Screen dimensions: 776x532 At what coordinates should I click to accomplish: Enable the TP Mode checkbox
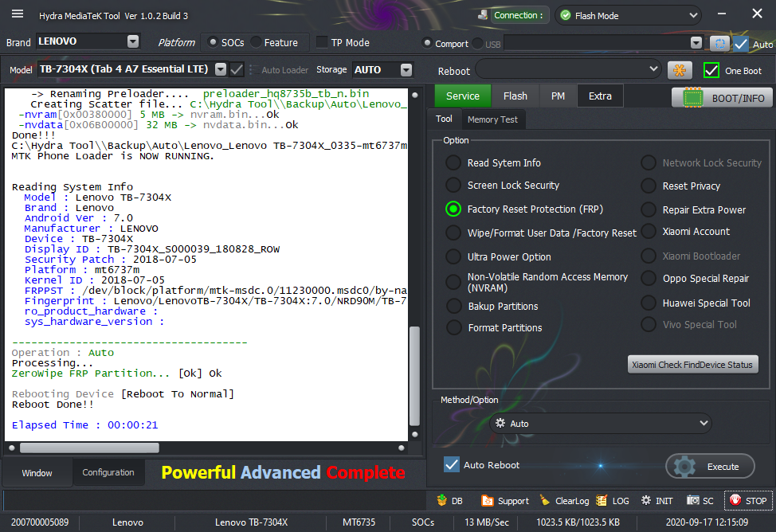tap(322, 42)
